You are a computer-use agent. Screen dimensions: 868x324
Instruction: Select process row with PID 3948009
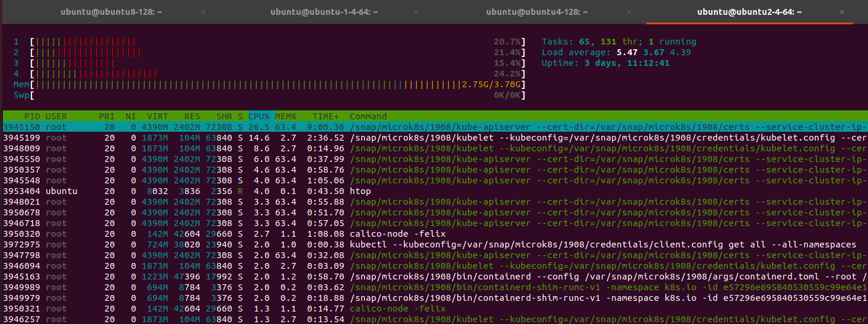(x=435, y=148)
